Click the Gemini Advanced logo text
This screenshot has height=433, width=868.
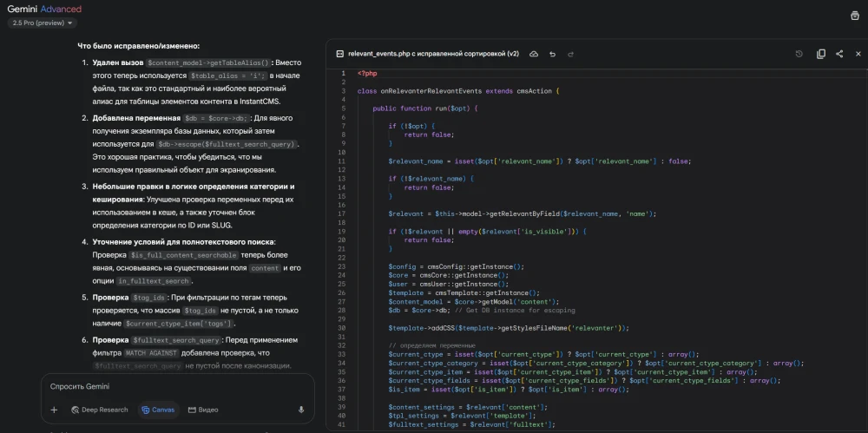[44, 9]
